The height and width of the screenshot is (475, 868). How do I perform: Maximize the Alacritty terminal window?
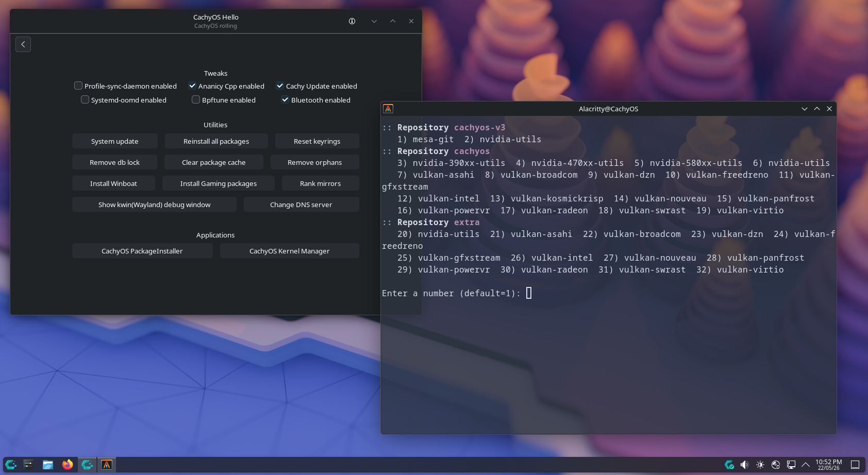point(817,109)
